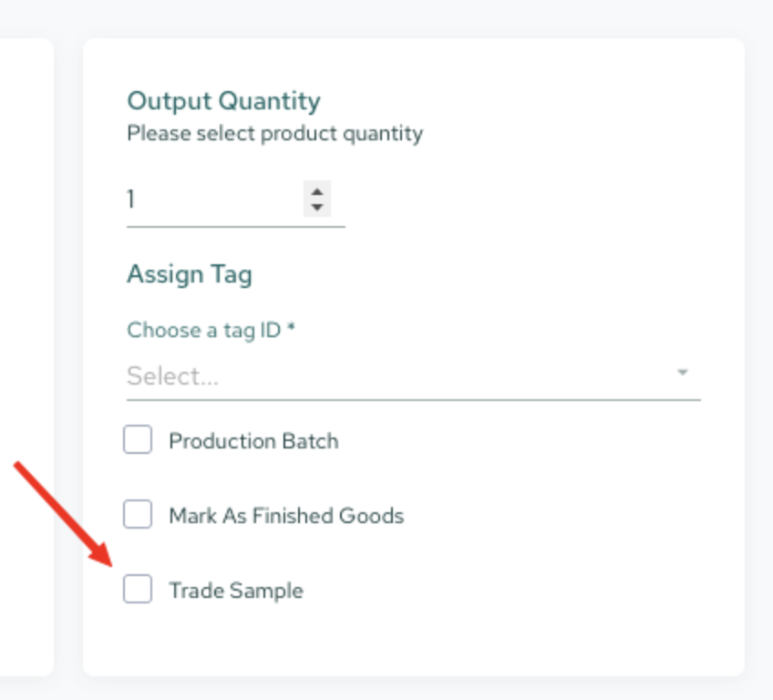Decrease output quantity with the down arrow
This screenshot has height=700, width=773.
(317, 208)
